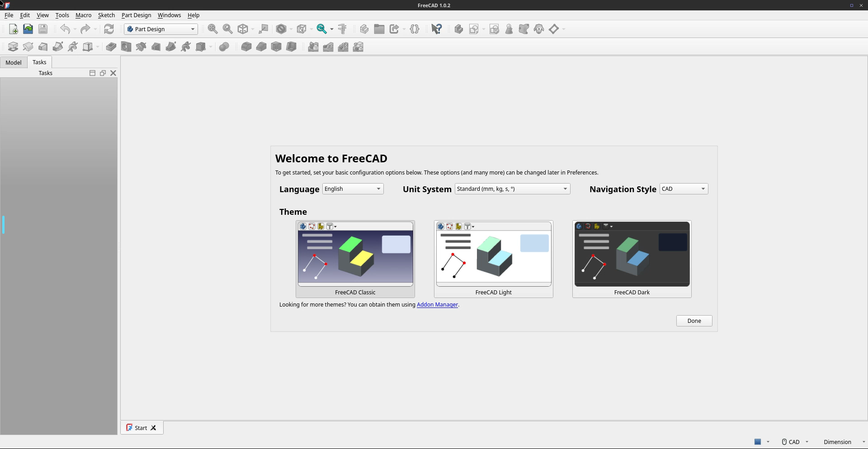The width and height of the screenshot is (868, 449).
Task: Open the Navigation Style dropdown
Action: pos(684,189)
